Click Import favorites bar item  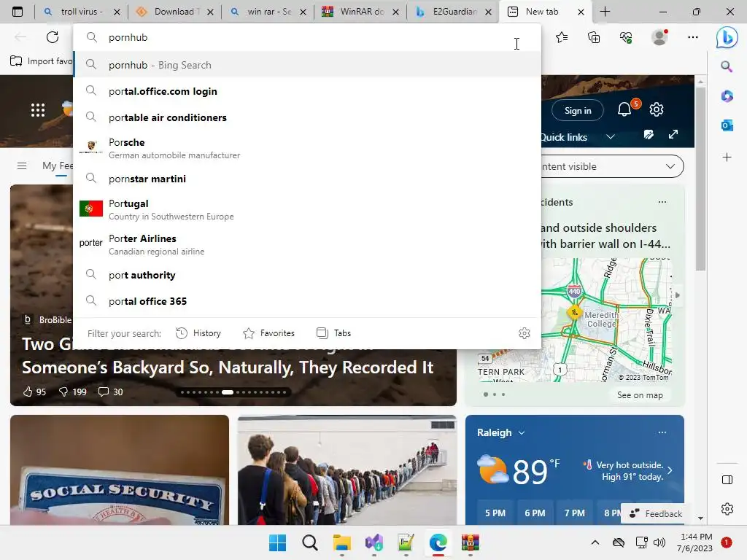(42, 61)
